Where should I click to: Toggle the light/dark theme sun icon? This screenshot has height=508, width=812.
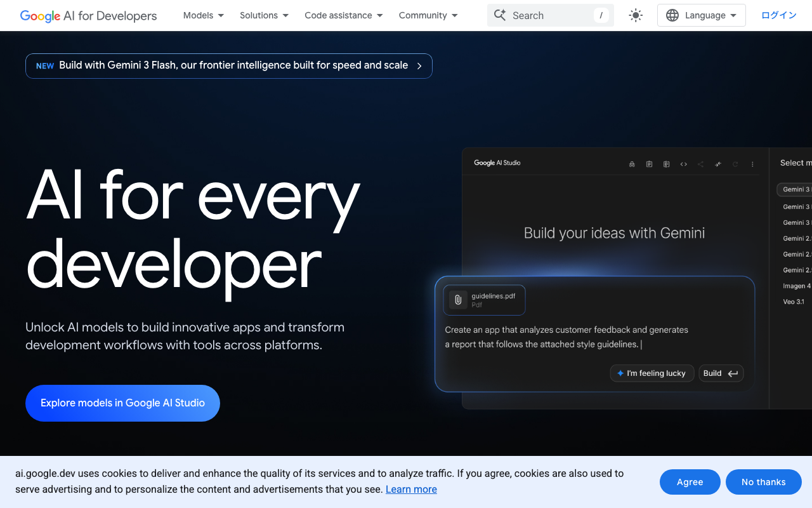click(x=636, y=15)
